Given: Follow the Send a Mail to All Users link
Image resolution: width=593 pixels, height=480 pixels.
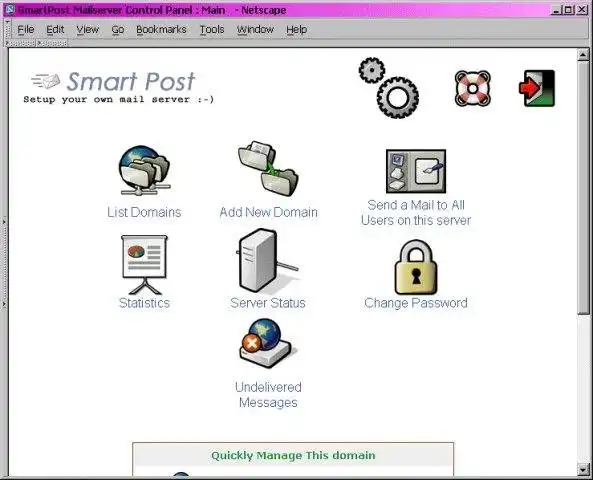Looking at the screenshot, I should click(x=416, y=213).
